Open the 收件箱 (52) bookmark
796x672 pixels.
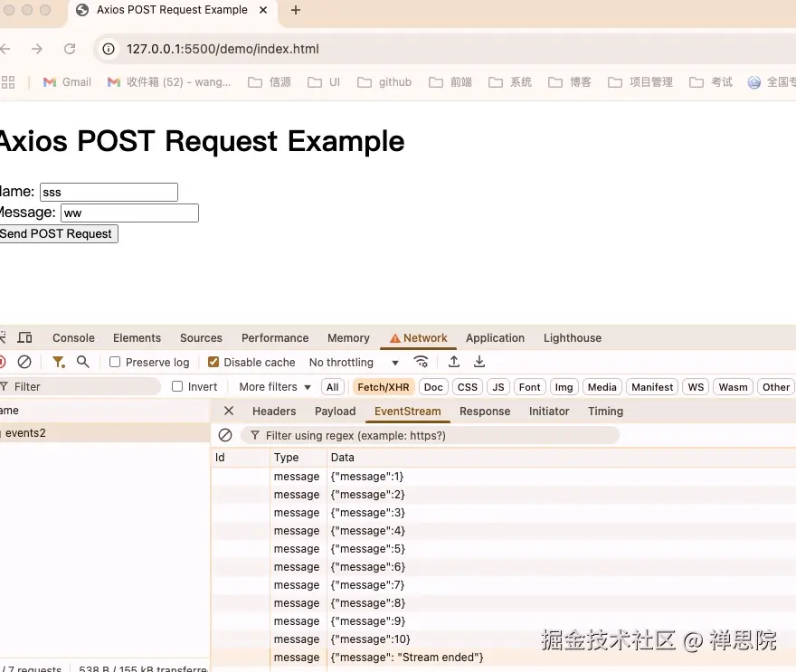point(169,82)
